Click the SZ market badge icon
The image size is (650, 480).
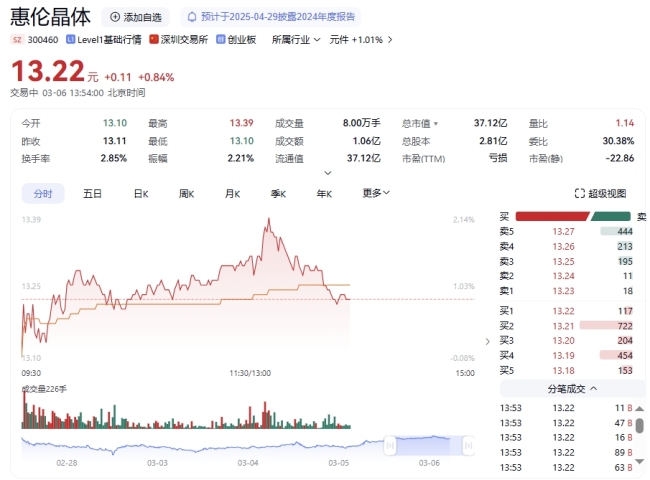(x=17, y=40)
